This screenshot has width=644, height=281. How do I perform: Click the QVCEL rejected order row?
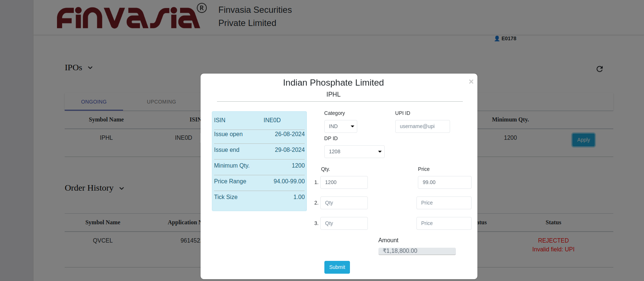click(x=103, y=240)
